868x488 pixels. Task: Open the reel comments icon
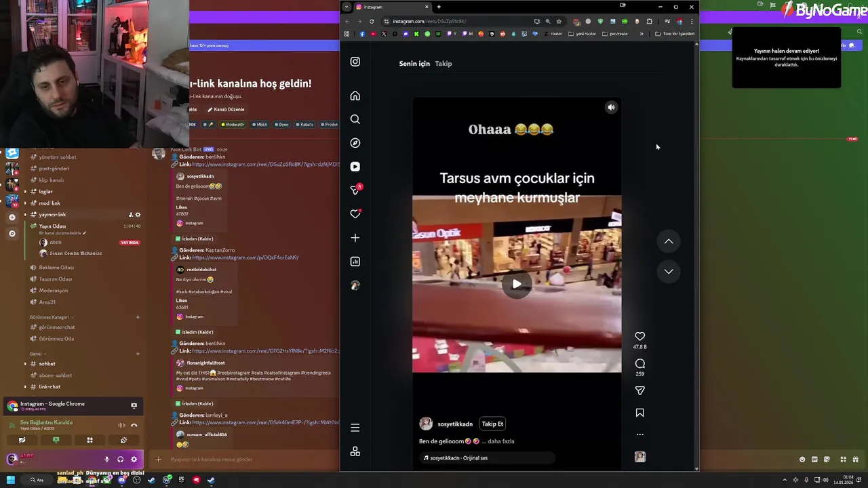pos(639,364)
